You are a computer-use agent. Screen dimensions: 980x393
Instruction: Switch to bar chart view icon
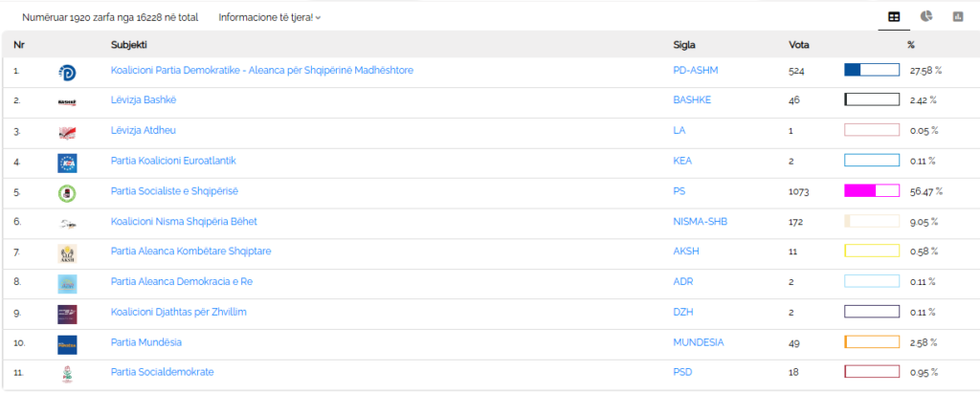point(957,16)
